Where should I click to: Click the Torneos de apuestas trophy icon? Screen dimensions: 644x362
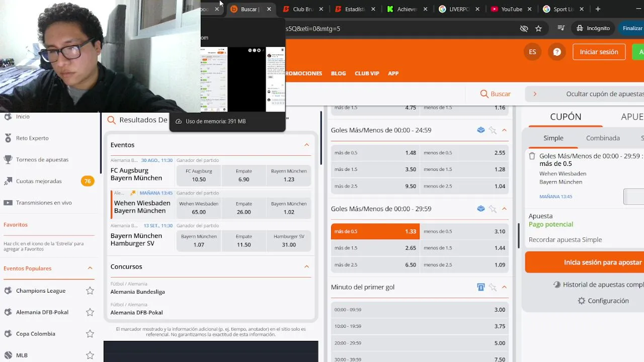click(8, 159)
